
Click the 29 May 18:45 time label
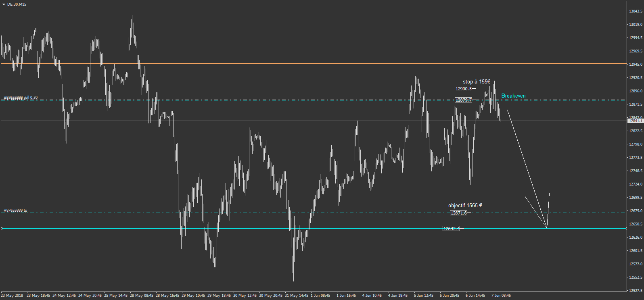click(219, 296)
